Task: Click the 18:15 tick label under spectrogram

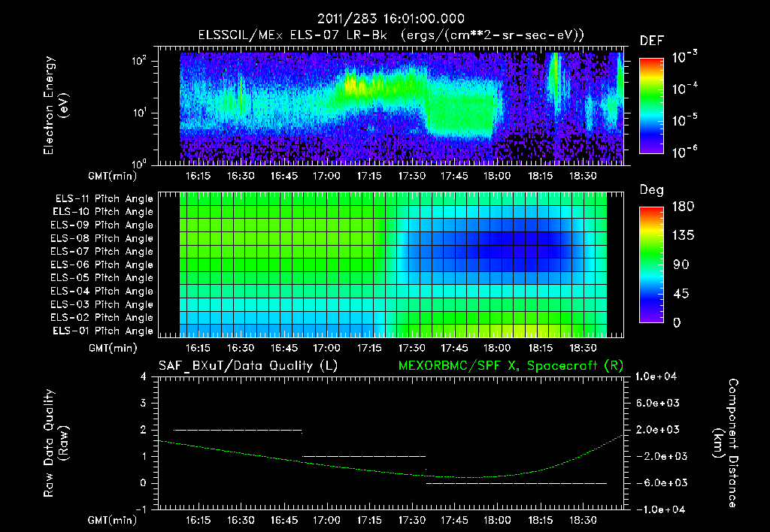Action: (540, 176)
